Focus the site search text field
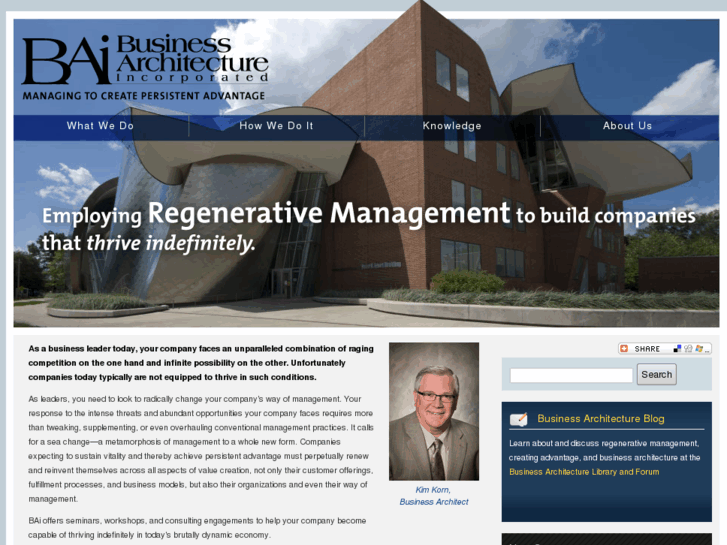 point(571,375)
